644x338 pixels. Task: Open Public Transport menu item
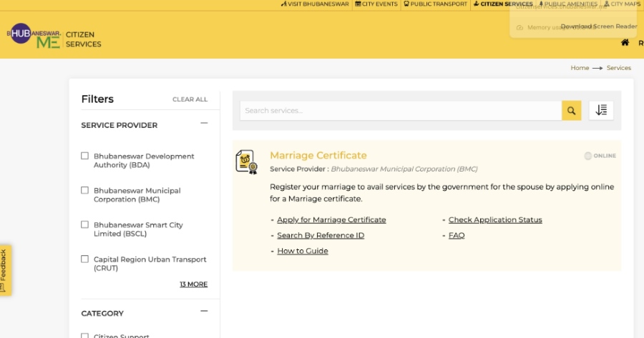pyautogui.click(x=435, y=4)
